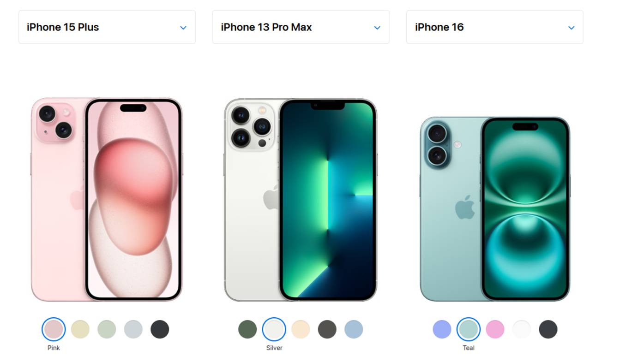Viewport: 644px width, 362px height.
Task: Choose the light blue swatch for iPhone 15 Plus
Action: (133, 329)
